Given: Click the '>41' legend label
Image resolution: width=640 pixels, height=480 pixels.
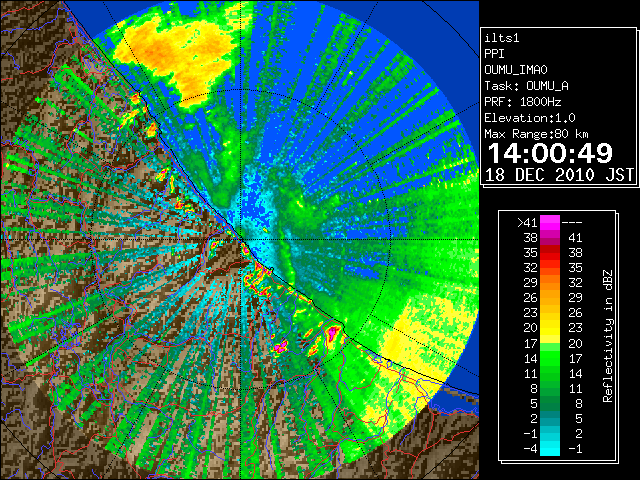Looking at the screenshot, I should [527, 222].
